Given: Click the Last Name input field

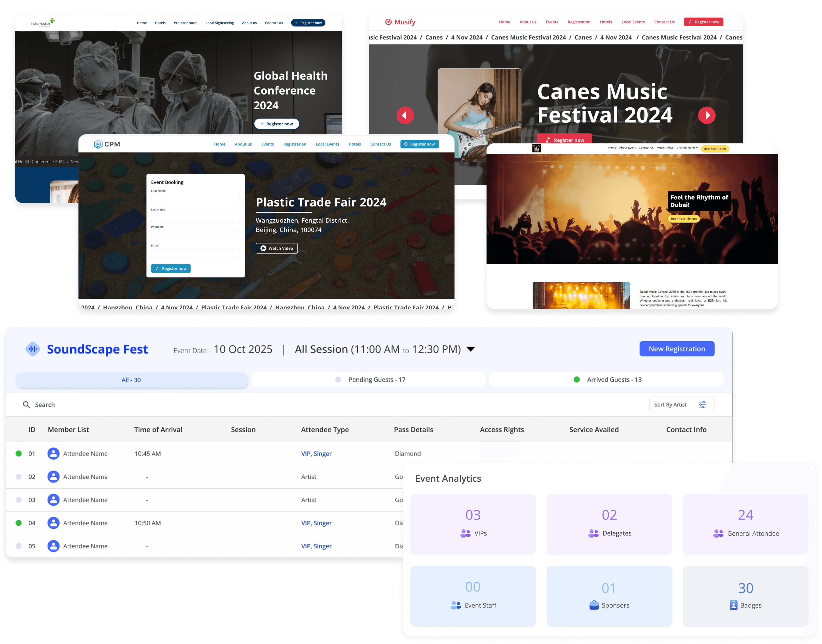Looking at the screenshot, I should click(x=195, y=217).
